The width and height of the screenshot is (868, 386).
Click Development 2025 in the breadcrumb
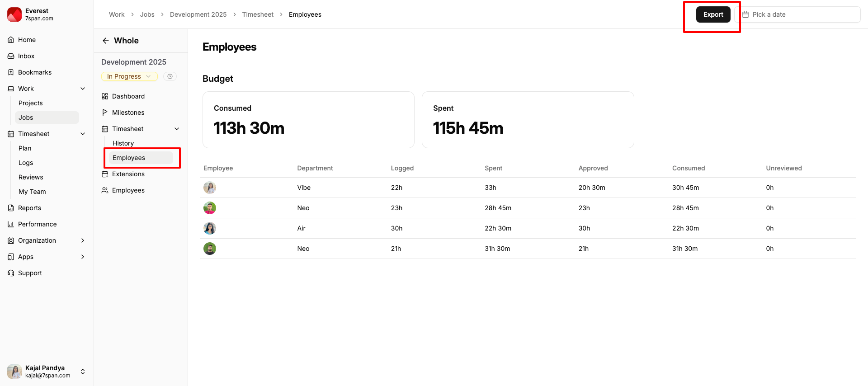pos(198,14)
